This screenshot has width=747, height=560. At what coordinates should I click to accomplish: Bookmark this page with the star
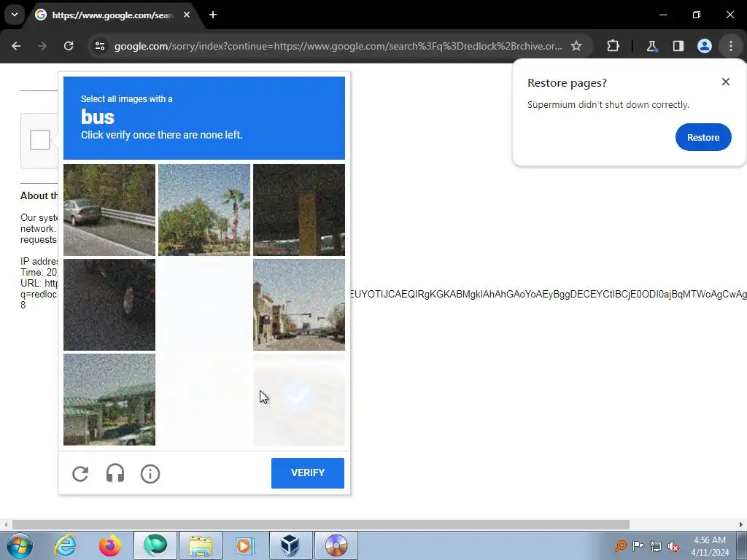pyautogui.click(x=576, y=46)
